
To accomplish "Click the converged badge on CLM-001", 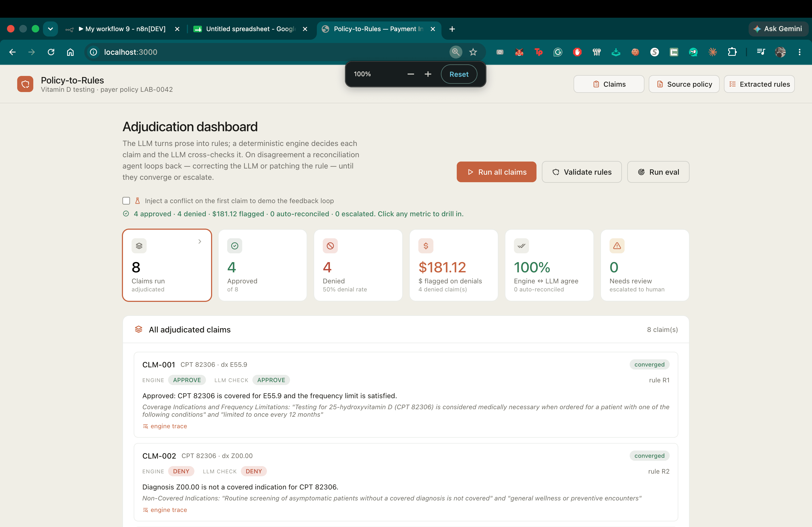I will point(649,364).
